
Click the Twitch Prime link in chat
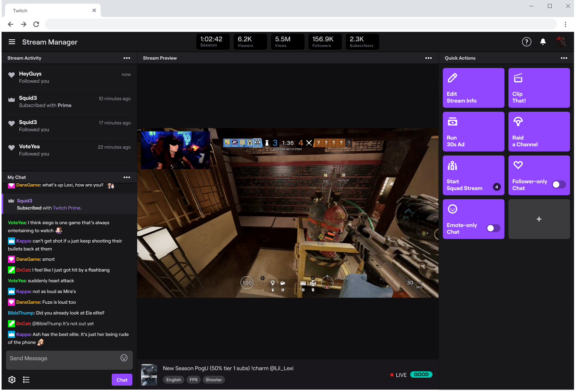[x=67, y=208]
